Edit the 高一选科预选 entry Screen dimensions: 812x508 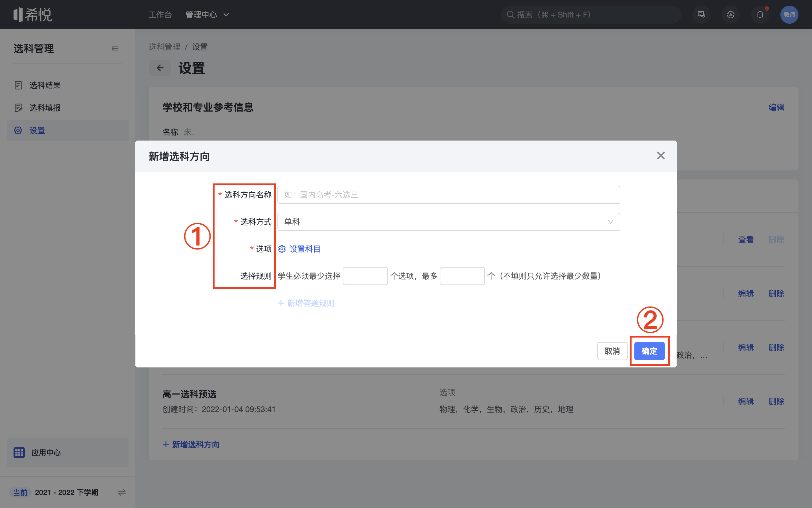coord(746,402)
